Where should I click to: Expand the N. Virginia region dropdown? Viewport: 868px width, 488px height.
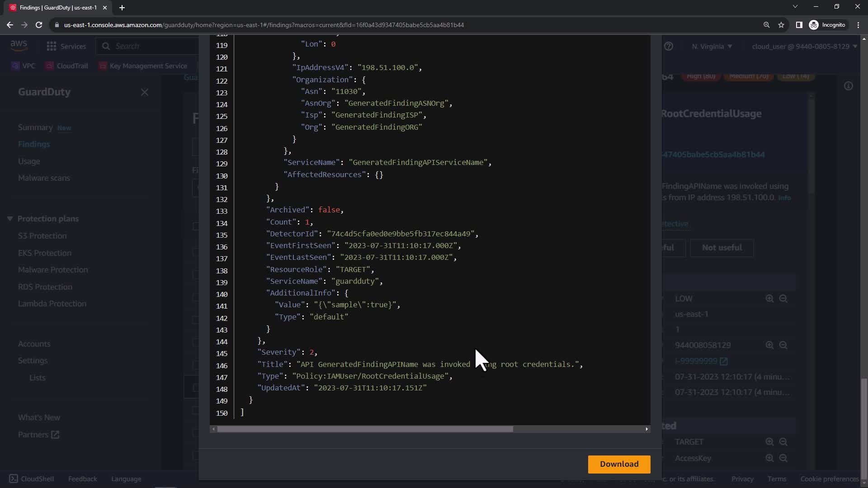click(x=712, y=47)
